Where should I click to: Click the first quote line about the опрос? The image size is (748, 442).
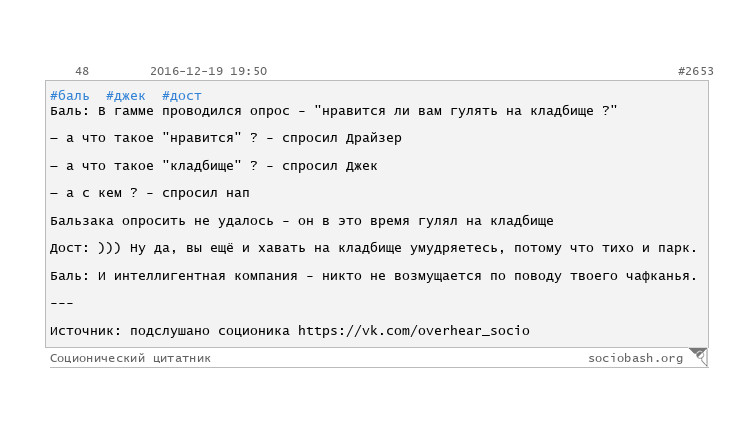pos(334,111)
